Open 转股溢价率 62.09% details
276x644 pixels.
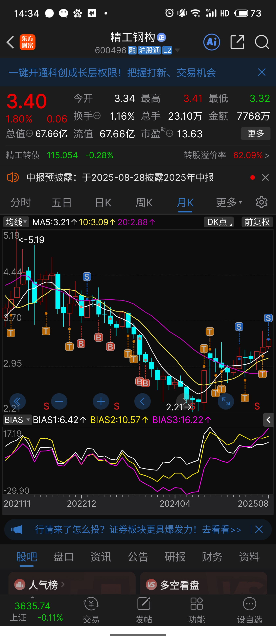227,155
